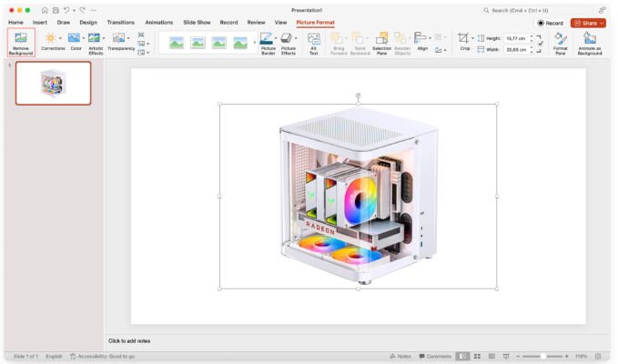This screenshot has height=364, width=618.
Task: Click the Search field in title bar
Action: click(538, 10)
